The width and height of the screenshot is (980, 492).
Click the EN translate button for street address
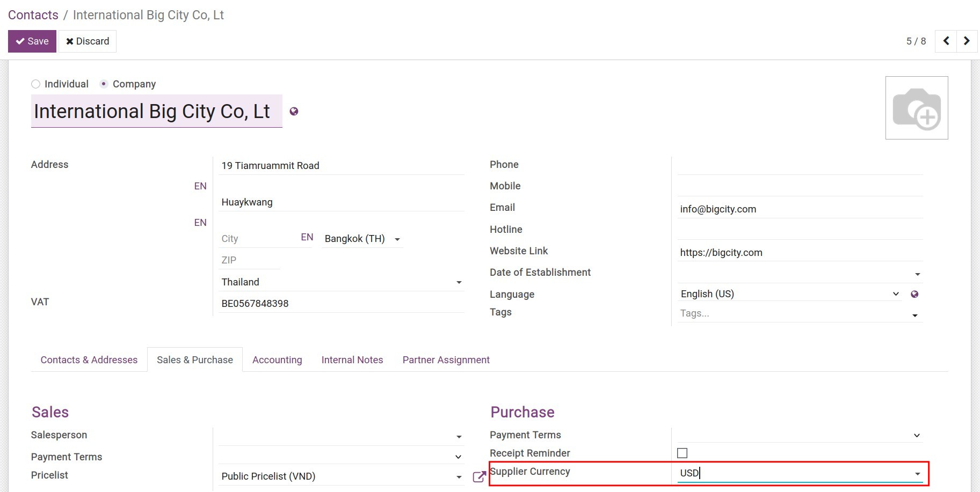200,186
